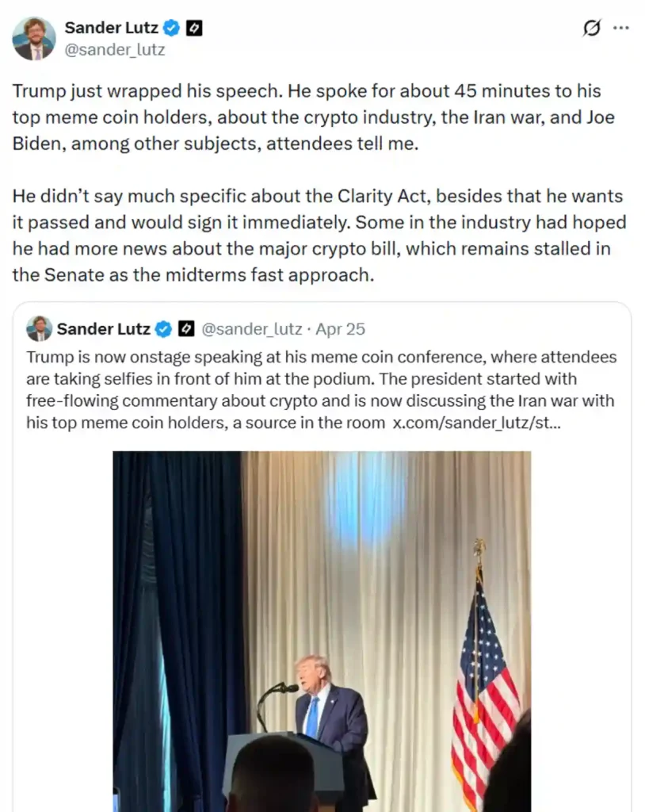Click the verified badge in the quoted tweet
This screenshot has width=645, height=812.
pyautogui.click(x=164, y=328)
